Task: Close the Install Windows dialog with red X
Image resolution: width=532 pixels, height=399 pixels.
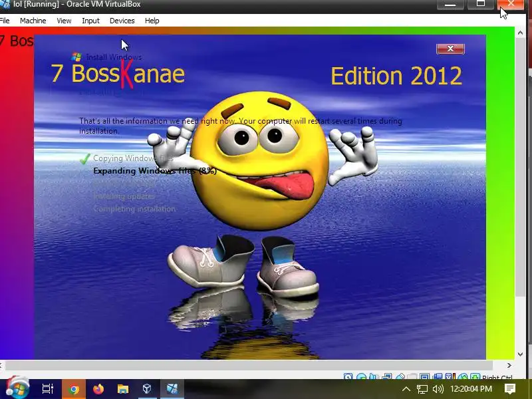Action: [x=450, y=49]
